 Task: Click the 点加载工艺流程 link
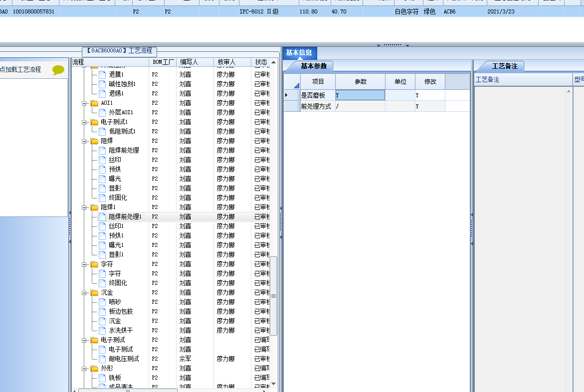tap(21, 69)
